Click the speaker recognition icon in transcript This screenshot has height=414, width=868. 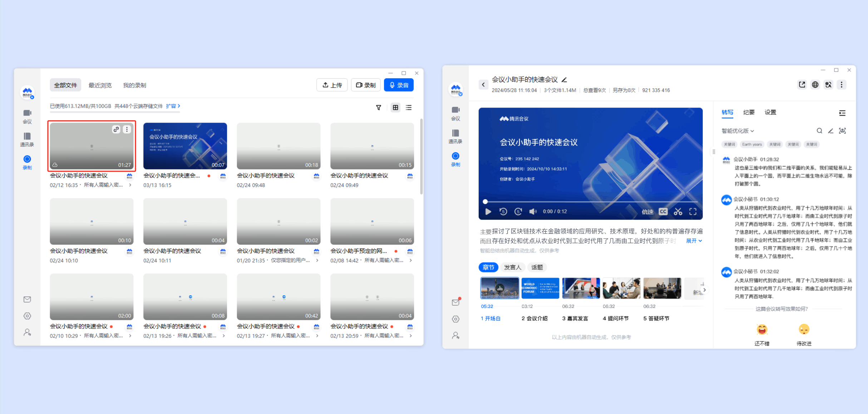843,131
